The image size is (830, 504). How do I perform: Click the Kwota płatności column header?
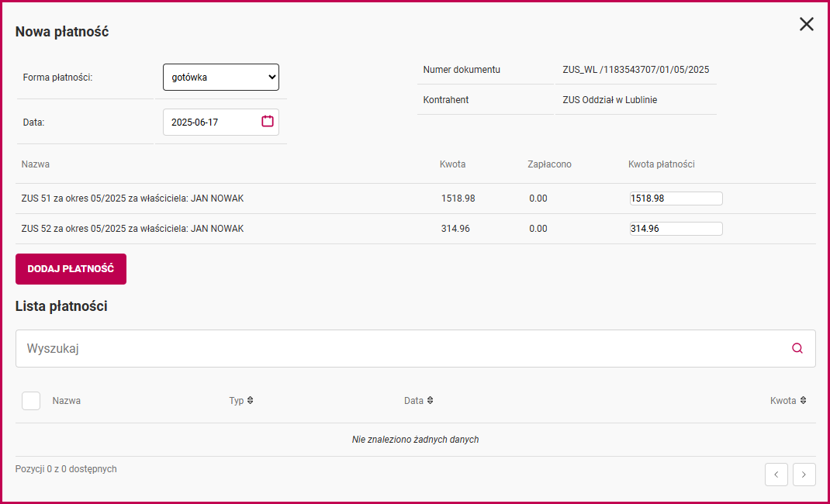point(661,164)
